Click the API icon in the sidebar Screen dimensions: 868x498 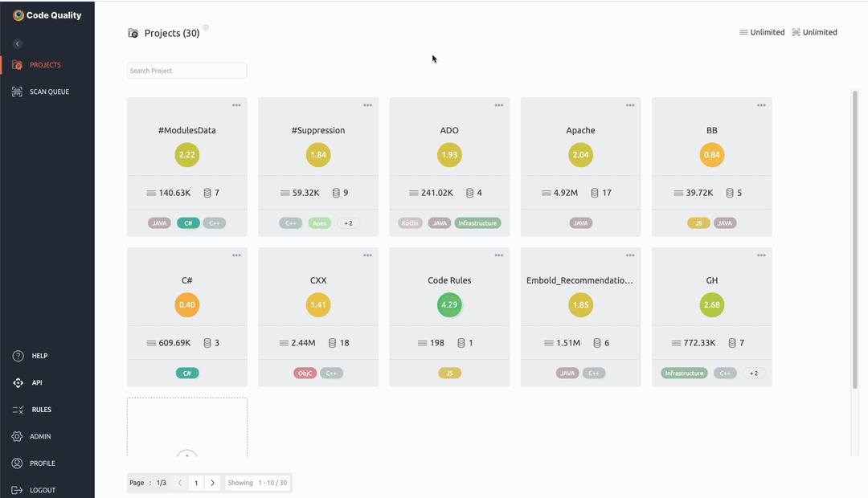pos(17,382)
